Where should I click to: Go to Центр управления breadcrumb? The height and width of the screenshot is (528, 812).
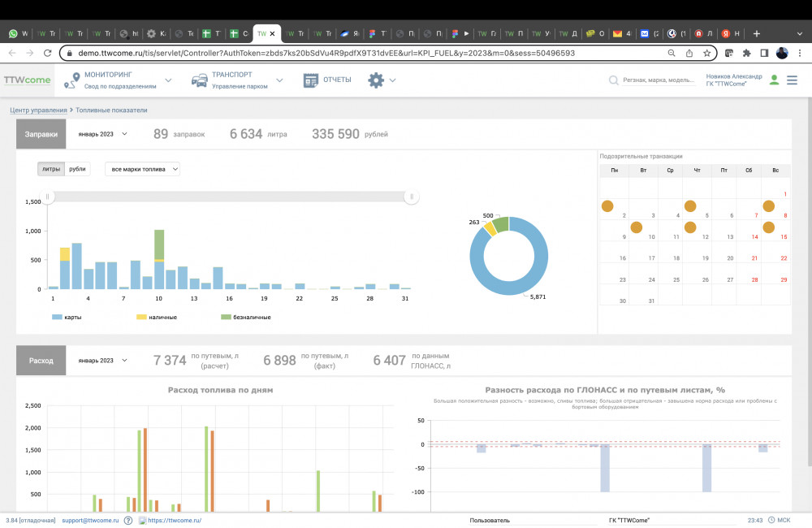pos(38,110)
